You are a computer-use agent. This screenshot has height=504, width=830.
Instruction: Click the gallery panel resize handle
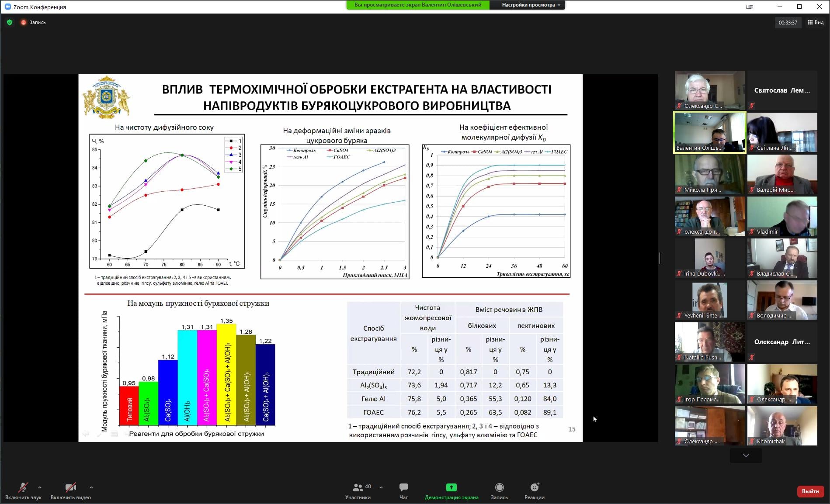click(660, 258)
